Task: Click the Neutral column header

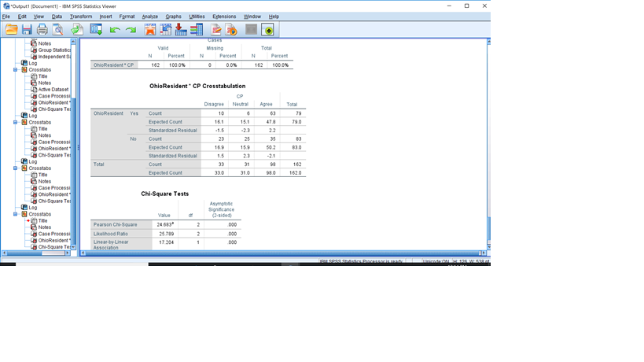Action: (241, 105)
